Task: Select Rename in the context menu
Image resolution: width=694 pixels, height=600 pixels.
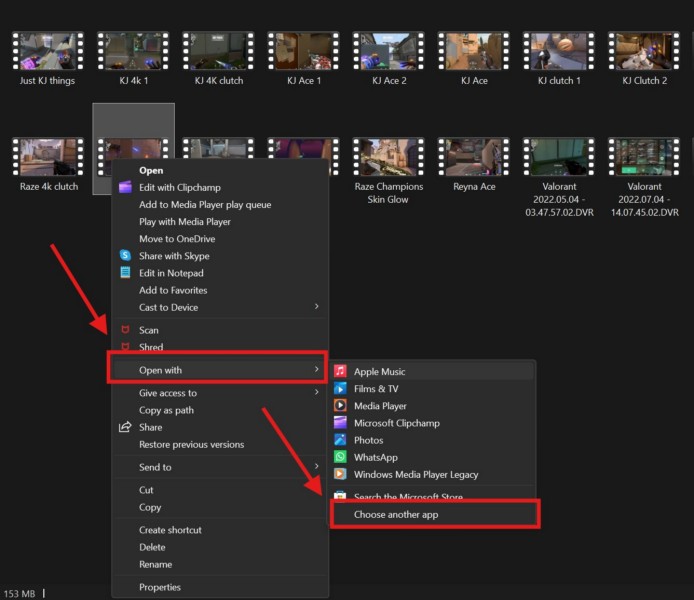Action: [155, 564]
